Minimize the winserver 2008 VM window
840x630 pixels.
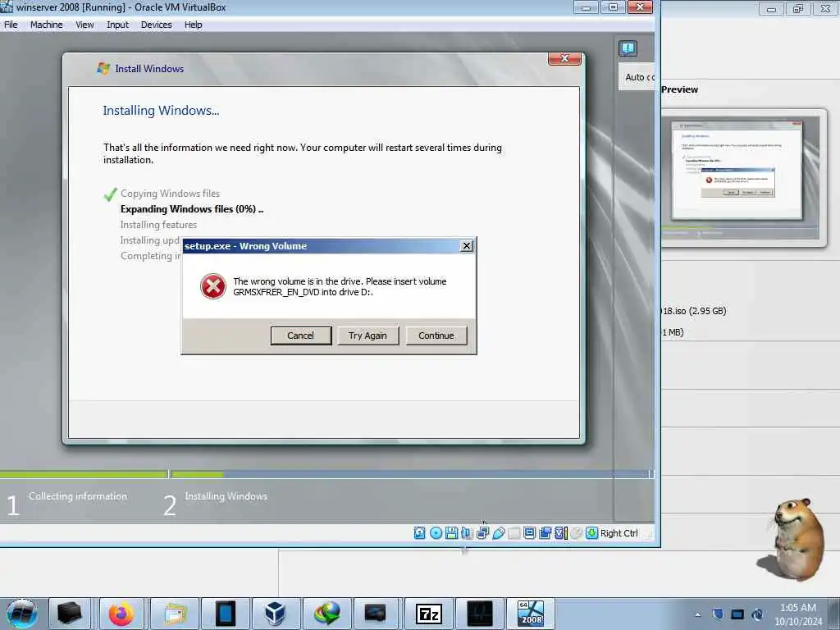[x=586, y=7]
